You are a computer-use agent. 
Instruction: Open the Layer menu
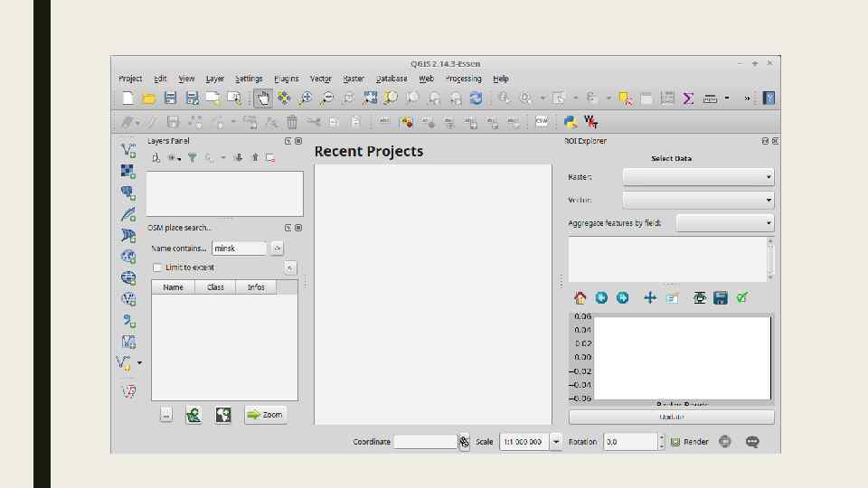(x=215, y=79)
